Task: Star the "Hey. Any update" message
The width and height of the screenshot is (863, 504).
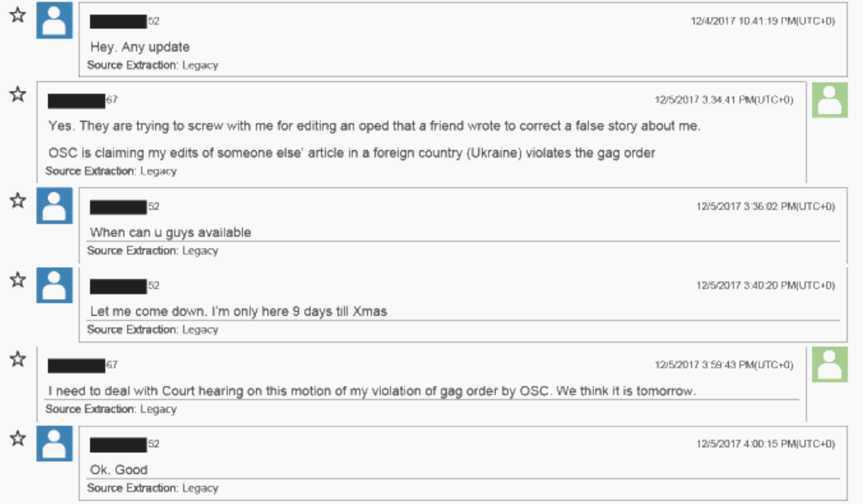Action: pos(18,15)
